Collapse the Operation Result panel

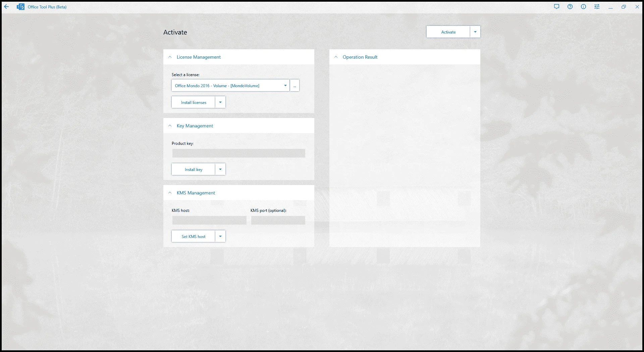[336, 57]
